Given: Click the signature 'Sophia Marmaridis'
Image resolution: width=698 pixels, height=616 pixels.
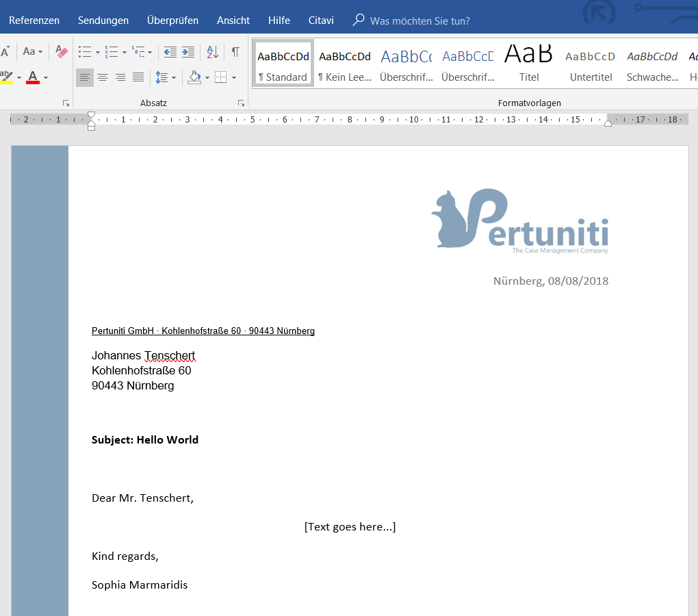Looking at the screenshot, I should click(140, 585).
